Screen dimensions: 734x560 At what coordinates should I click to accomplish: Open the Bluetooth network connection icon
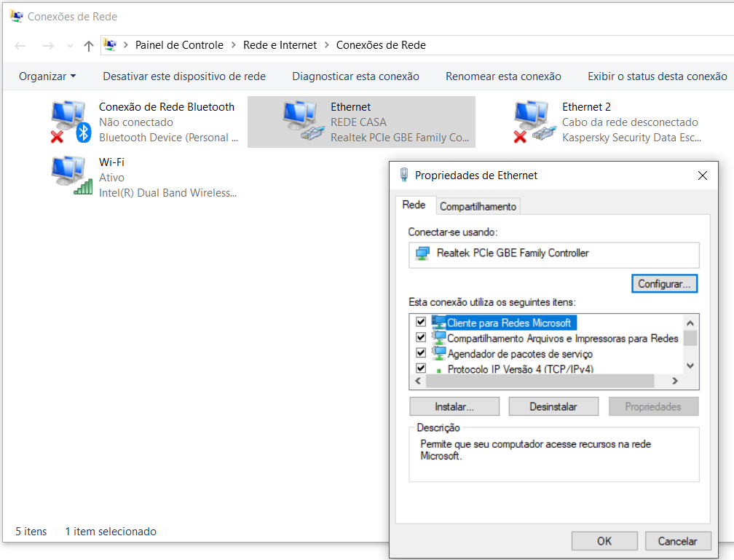(x=71, y=122)
